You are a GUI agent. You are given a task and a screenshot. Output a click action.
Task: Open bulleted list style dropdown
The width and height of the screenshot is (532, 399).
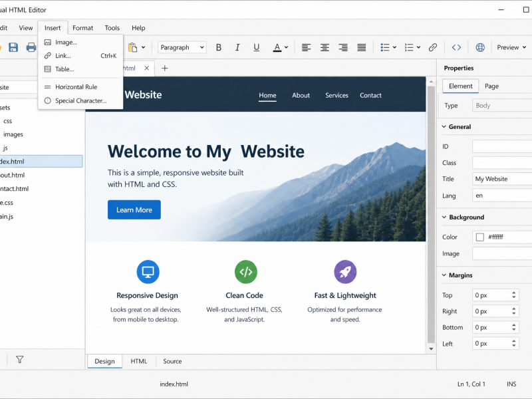[394, 47]
